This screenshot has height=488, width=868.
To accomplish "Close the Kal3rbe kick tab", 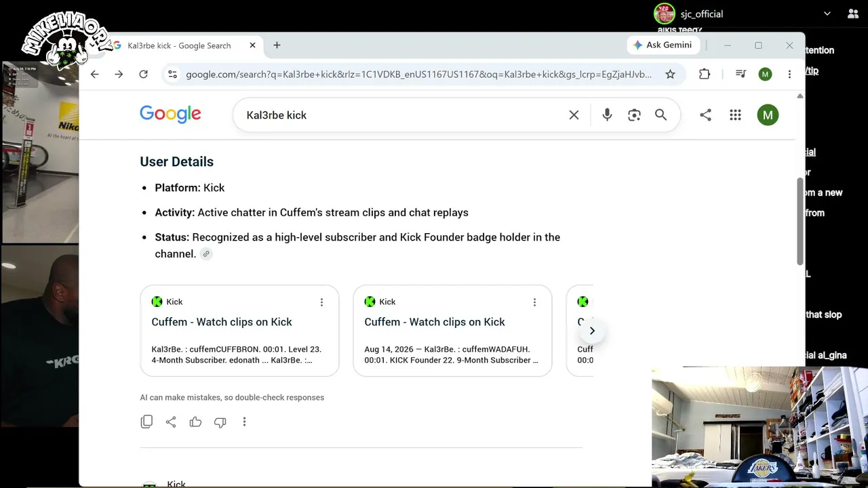I will (252, 45).
